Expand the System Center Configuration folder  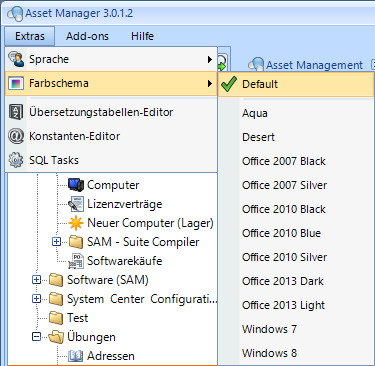[36, 299]
